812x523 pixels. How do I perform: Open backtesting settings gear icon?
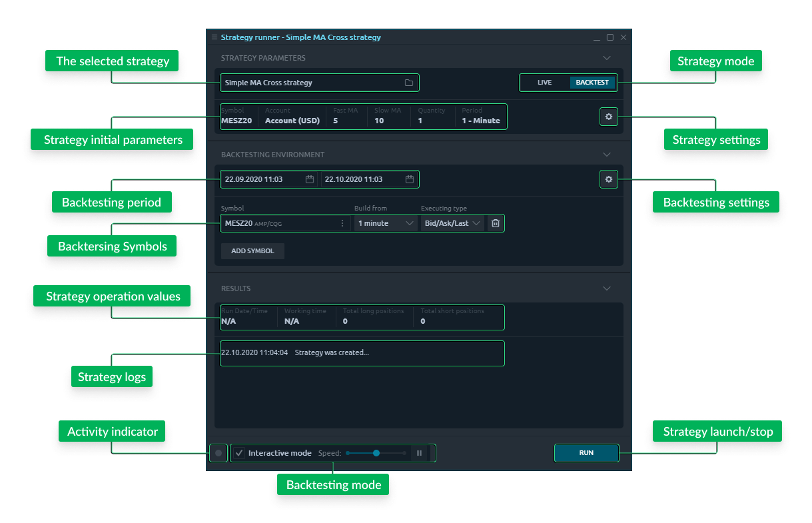[608, 179]
